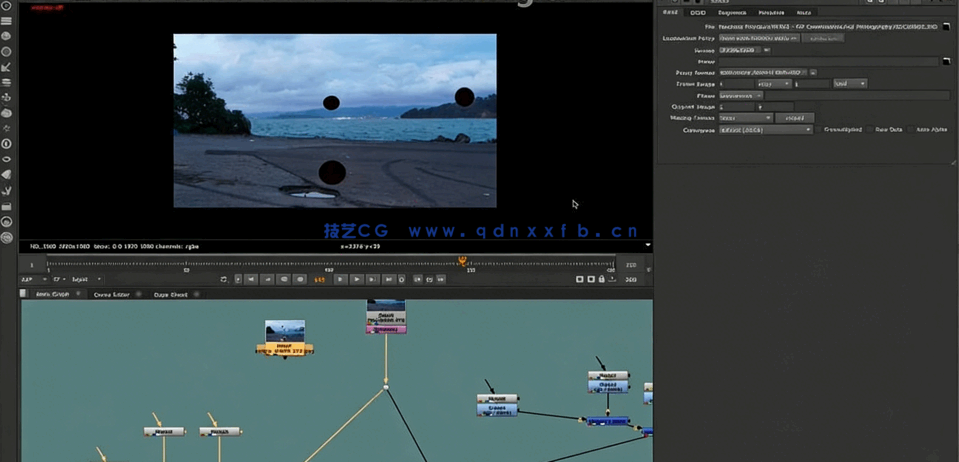Open the Colorspace dropdown

point(766,130)
